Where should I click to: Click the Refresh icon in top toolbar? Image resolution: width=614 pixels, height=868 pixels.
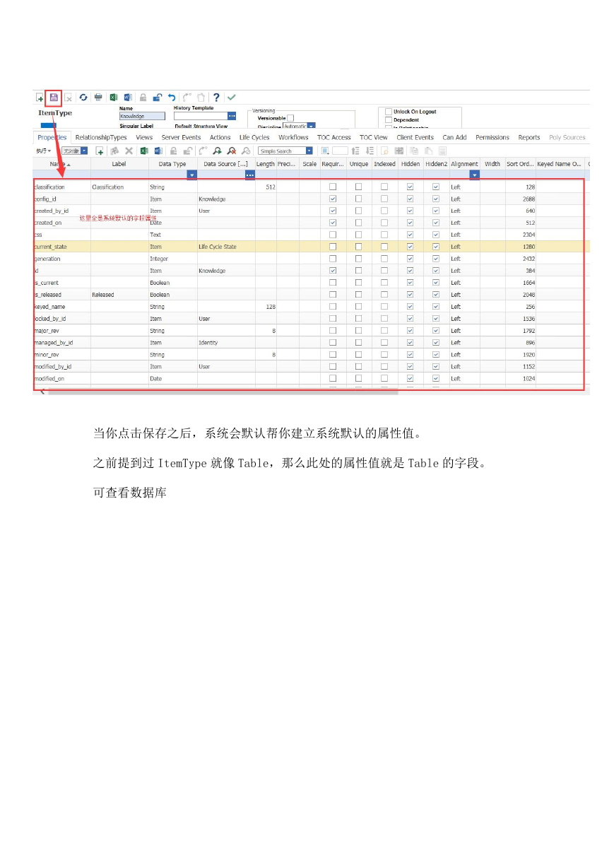pos(83,98)
